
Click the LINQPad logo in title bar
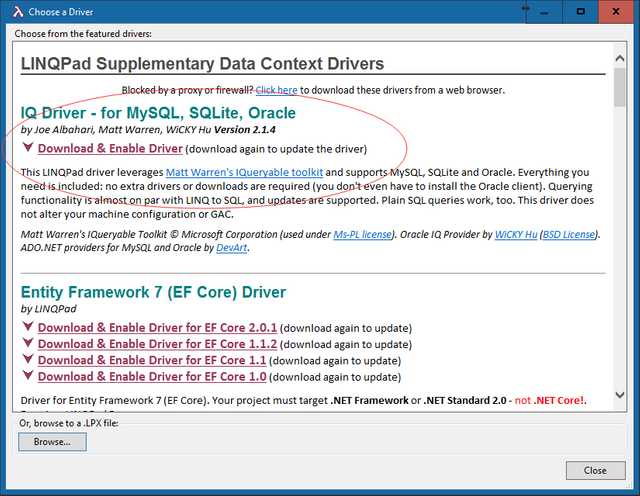(x=18, y=12)
